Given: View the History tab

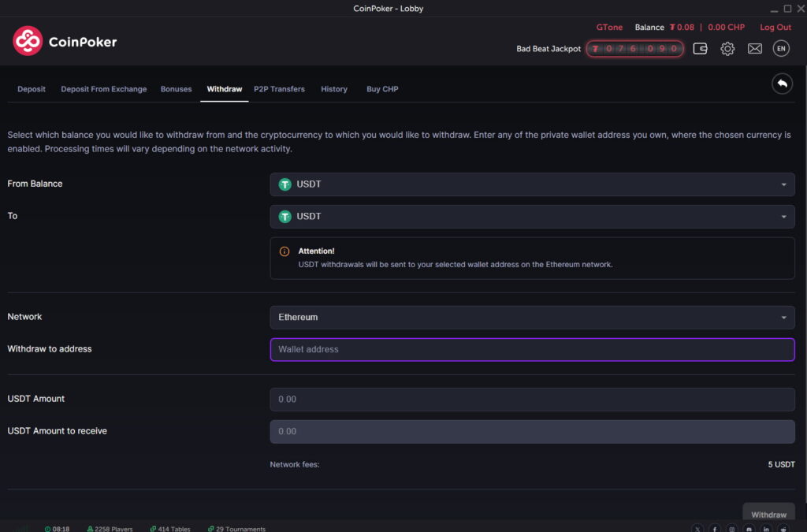Looking at the screenshot, I should (x=334, y=89).
